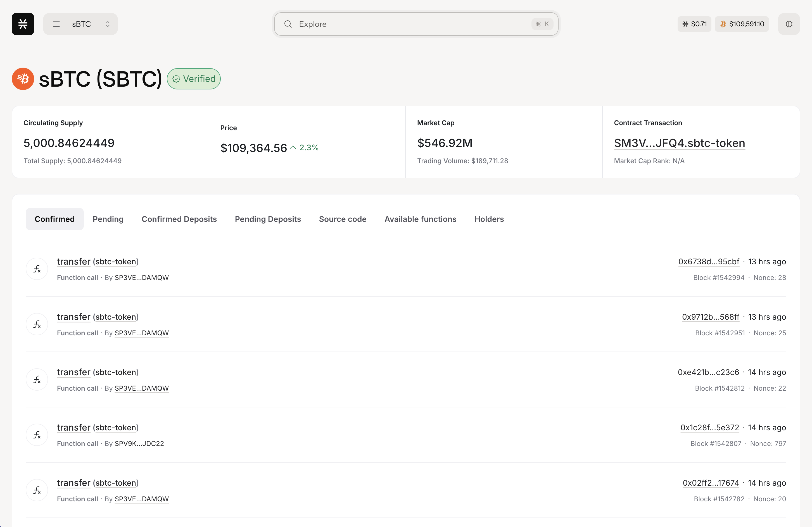Viewport: 812px width, 527px height.
Task: Switch to the Pending tab
Action: (108, 219)
